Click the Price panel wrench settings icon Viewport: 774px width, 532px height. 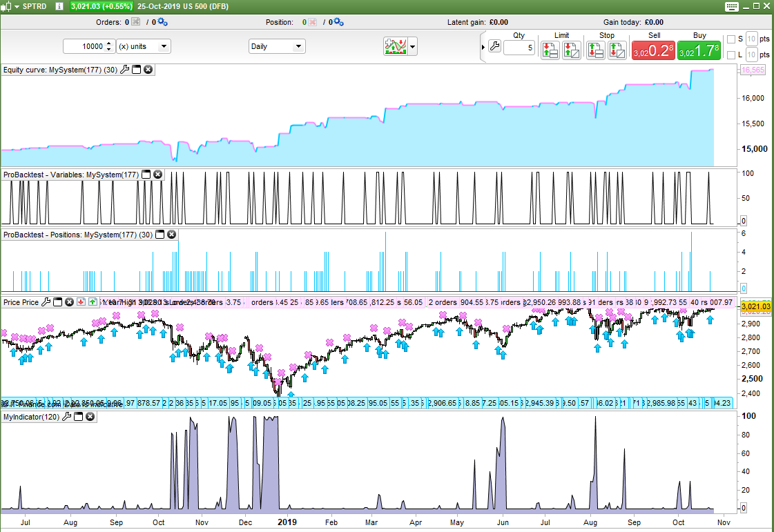pos(46,302)
